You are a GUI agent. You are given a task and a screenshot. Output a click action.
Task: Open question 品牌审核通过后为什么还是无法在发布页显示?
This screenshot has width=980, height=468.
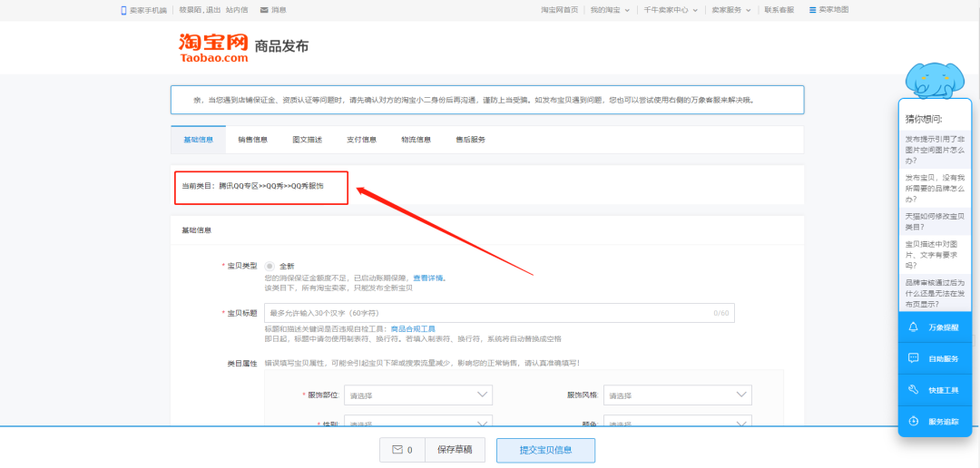935,293
